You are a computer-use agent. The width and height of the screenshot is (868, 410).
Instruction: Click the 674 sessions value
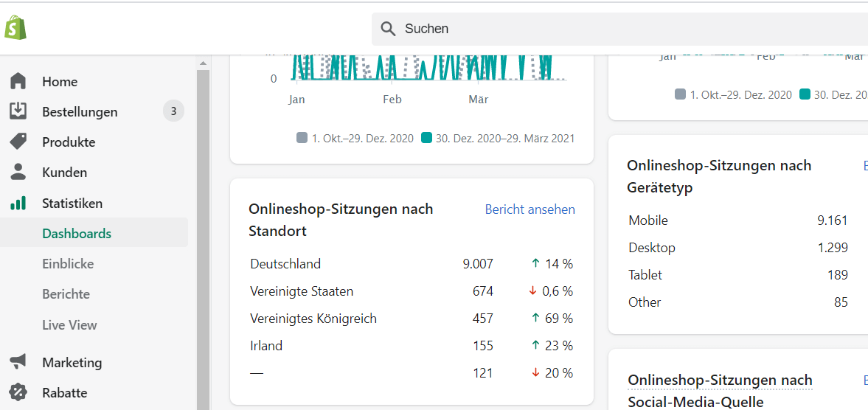coord(483,291)
